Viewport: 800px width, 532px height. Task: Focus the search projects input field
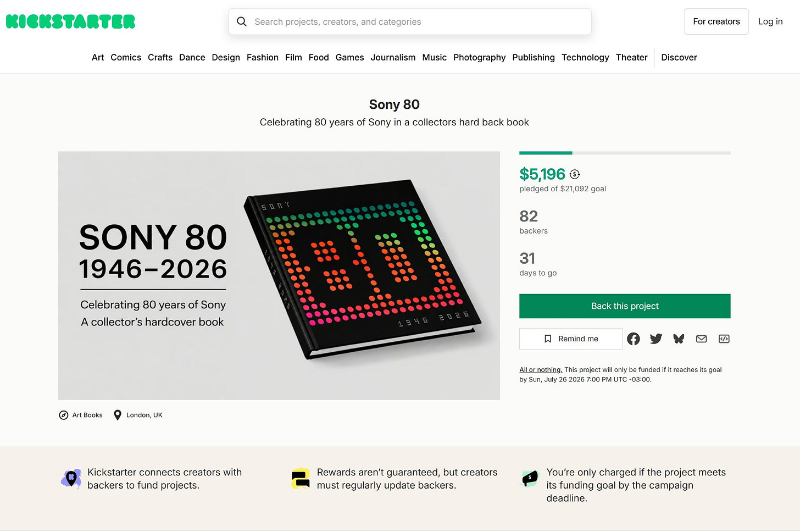[x=410, y=21]
